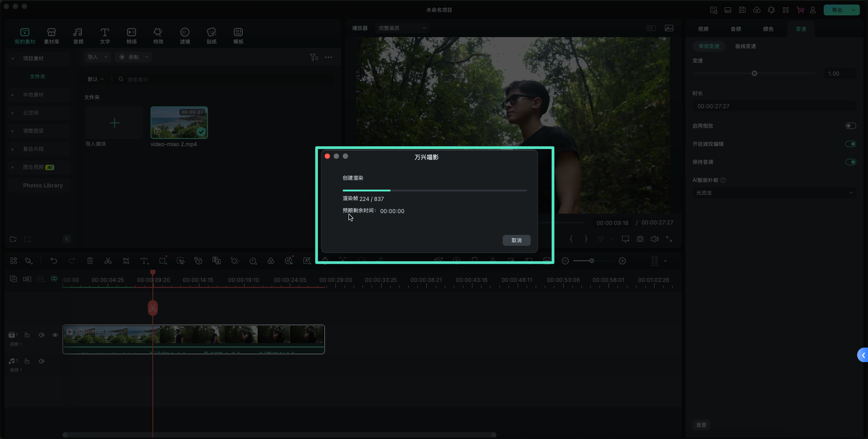Screen dimensions: 868x439
Task: Click the 重置 reset button
Action: tap(701, 425)
